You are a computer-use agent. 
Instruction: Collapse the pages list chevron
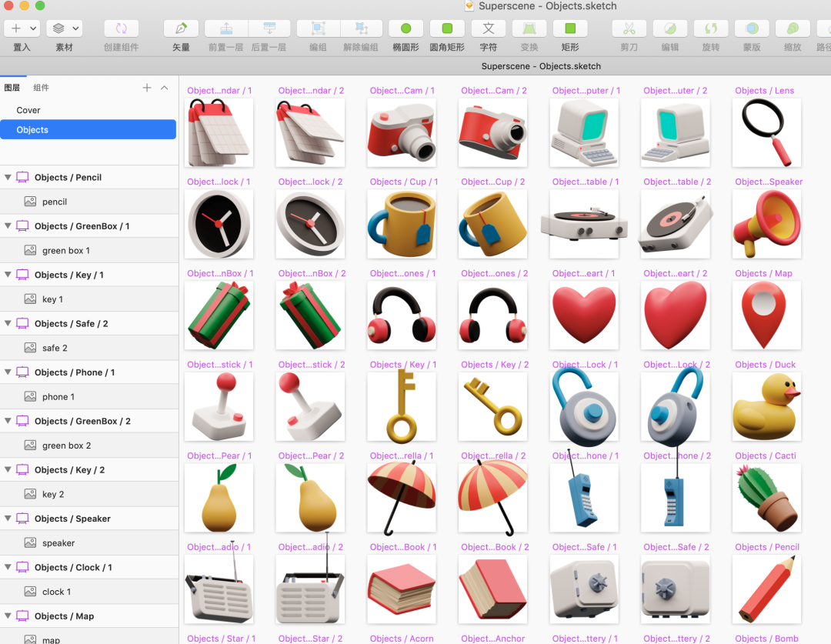(165, 88)
